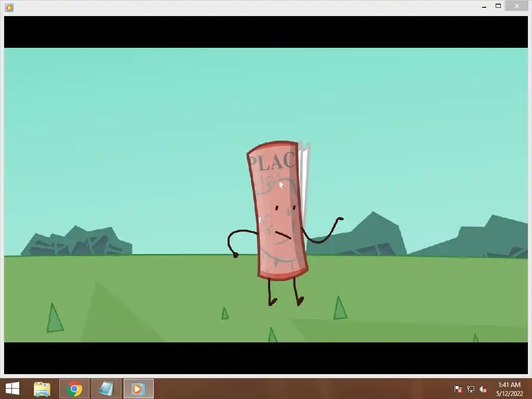Select Windows Media Player taskbar button
Image resolution: width=532 pixels, height=399 pixels.
(138, 389)
